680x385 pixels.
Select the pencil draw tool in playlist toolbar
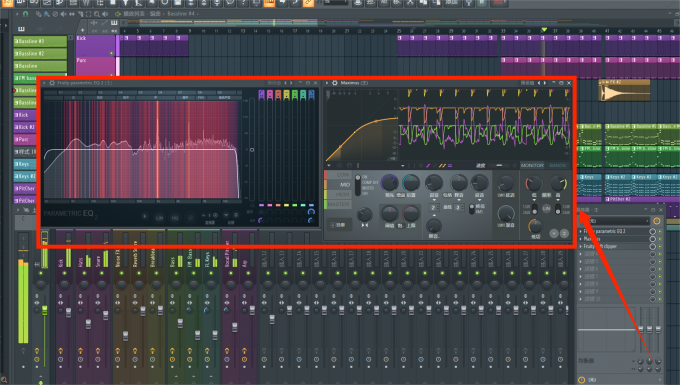click(x=39, y=14)
